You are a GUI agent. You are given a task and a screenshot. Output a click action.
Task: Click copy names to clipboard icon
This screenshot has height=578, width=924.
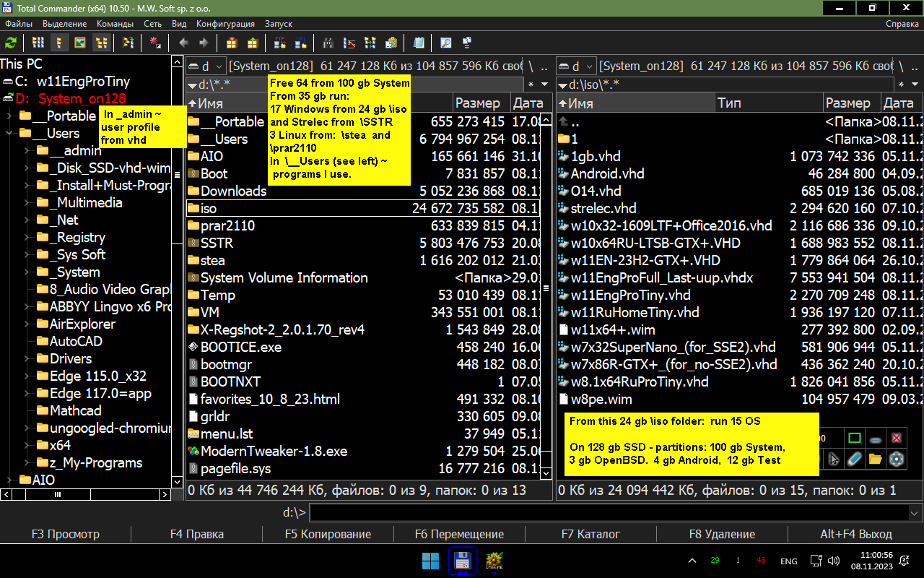[x=391, y=43]
